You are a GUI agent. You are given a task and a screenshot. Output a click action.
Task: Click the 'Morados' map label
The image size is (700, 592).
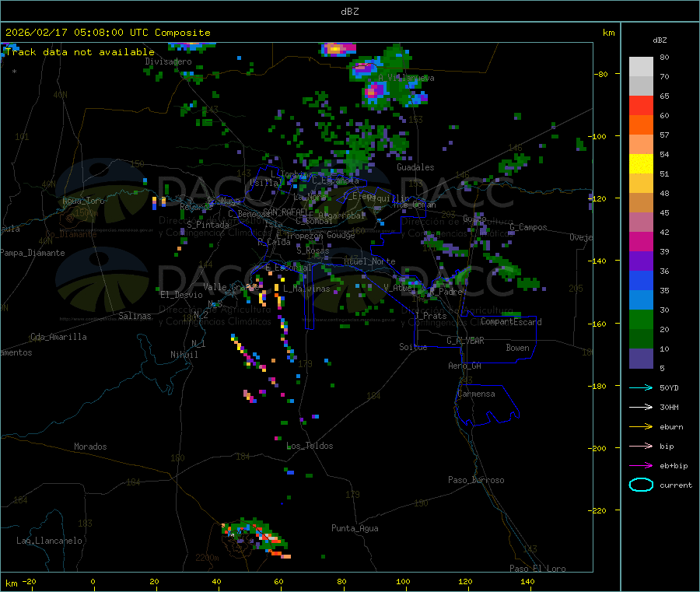pyautogui.click(x=91, y=447)
